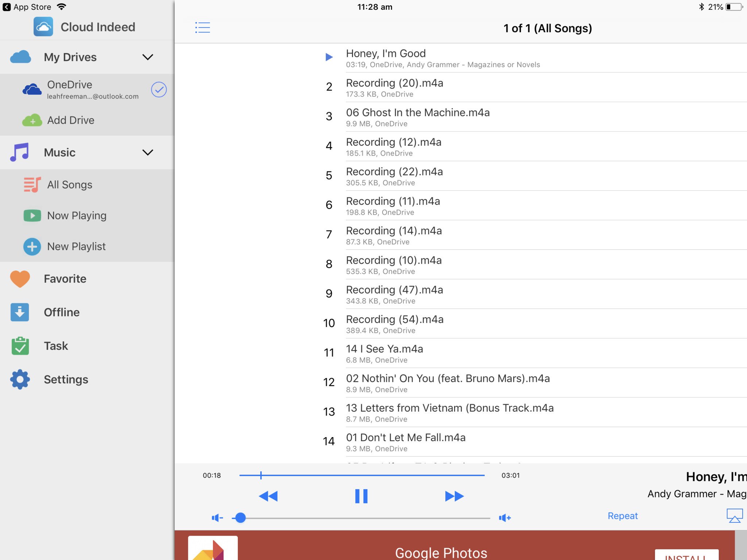This screenshot has height=560, width=747.
Task: Open the Offline downloads section
Action: pos(20,312)
